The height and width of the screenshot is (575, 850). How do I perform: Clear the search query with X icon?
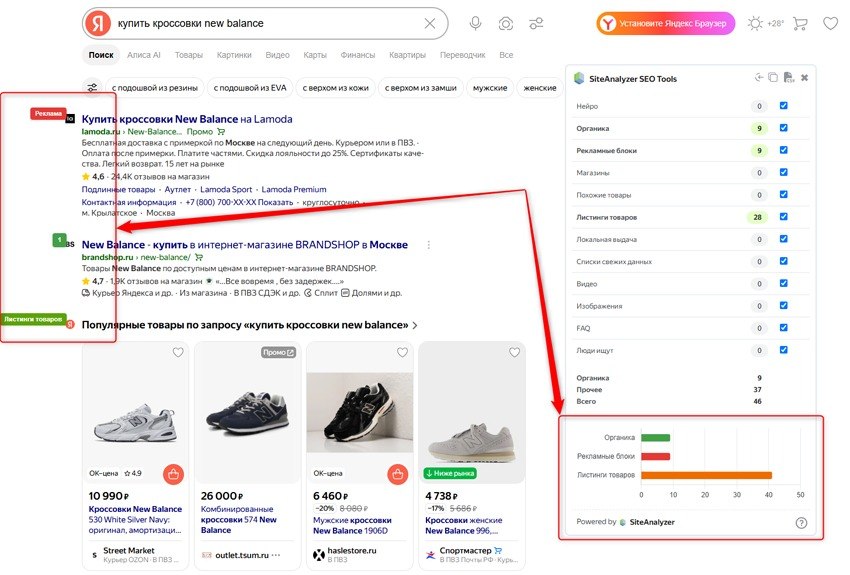coord(430,23)
